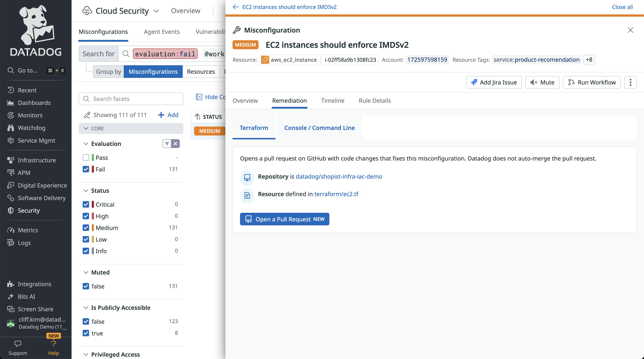Open the datadog/shopist-infra-iac-demo repository link
The image size is (644, 359).
339,177
